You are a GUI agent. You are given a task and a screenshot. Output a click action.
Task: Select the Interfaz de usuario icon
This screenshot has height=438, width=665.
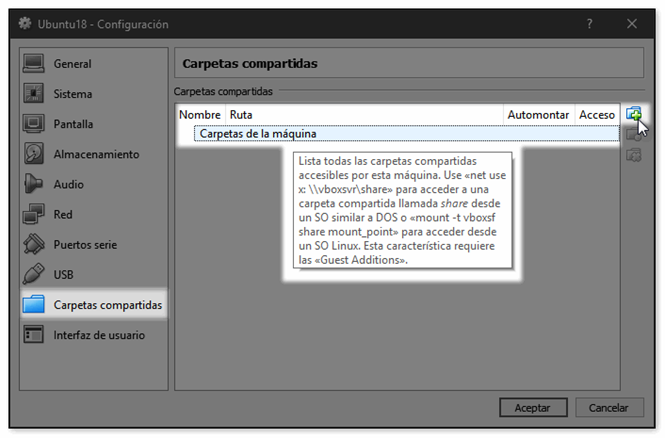pyautogui.click(x=34, y=335)
